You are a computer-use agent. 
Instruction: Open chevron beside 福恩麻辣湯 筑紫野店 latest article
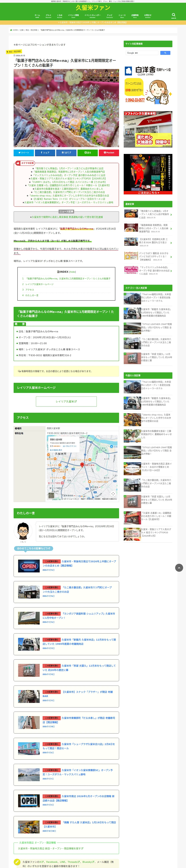(x=171, y=229)
